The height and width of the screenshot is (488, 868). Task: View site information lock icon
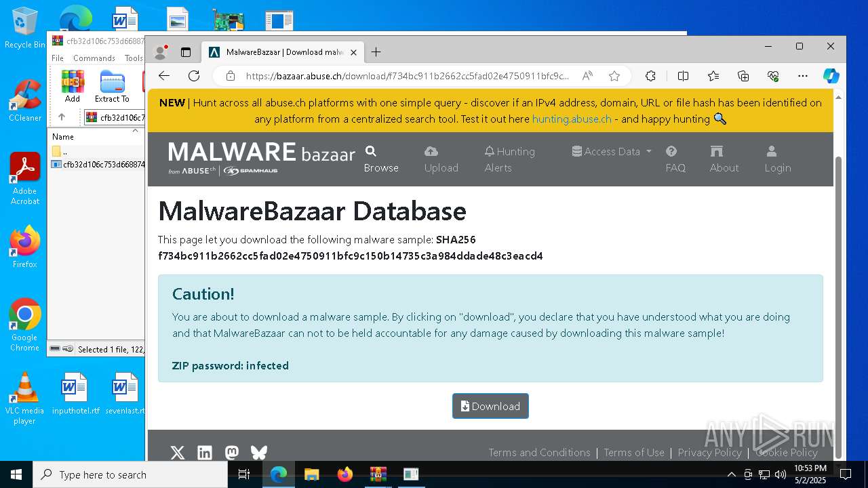tap(231, 76)
